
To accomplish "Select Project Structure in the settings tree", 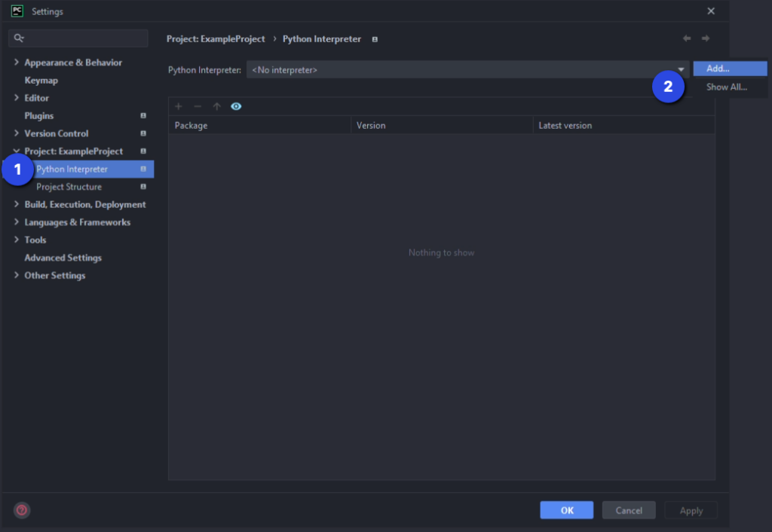I will point(69,187).
